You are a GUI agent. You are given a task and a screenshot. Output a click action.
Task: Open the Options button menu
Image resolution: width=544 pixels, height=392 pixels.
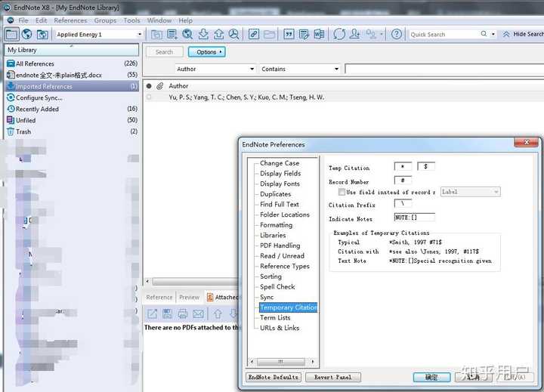(207, 52)
